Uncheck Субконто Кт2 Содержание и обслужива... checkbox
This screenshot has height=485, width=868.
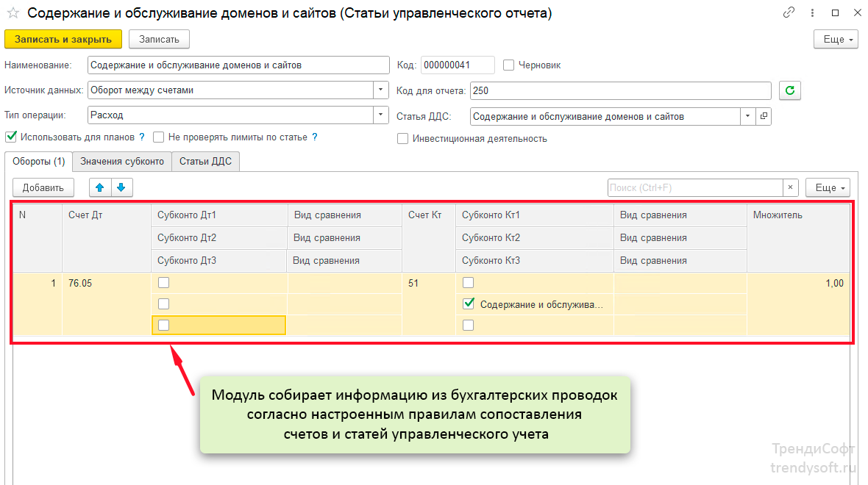[x=469, y=303]
